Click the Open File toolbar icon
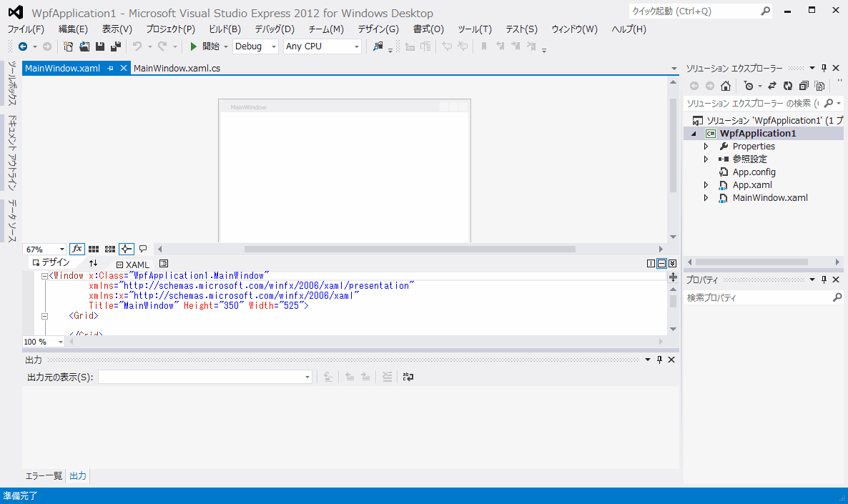The image size is (848, 504). click(84, 46)
